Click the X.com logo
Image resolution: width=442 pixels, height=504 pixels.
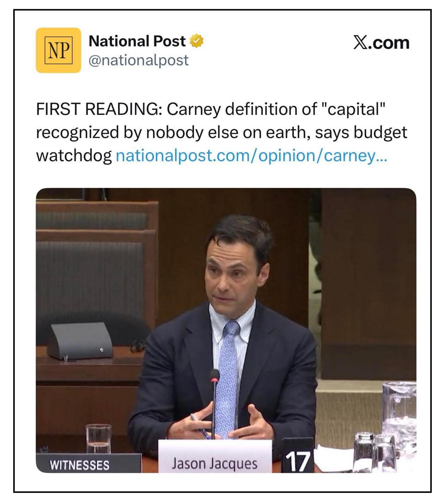point(381,43)
